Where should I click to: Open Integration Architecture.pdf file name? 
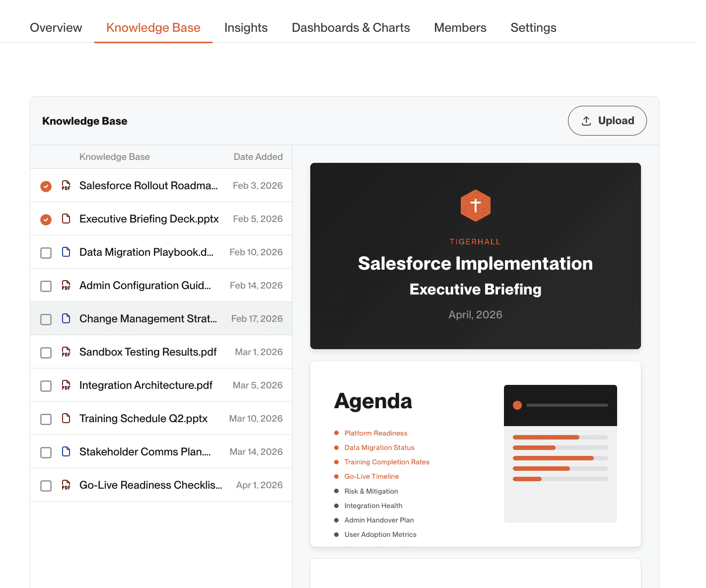coord(146,385)
